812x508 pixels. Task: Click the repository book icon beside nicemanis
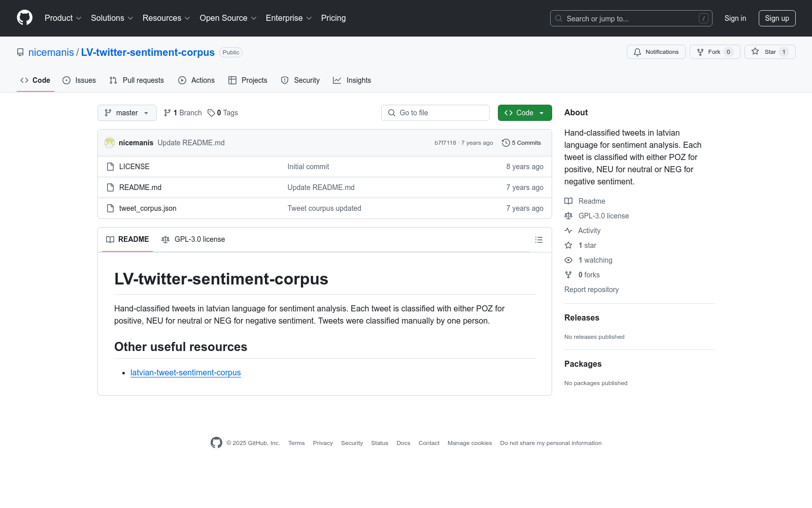pyautogui.click(x=20, y=52)
